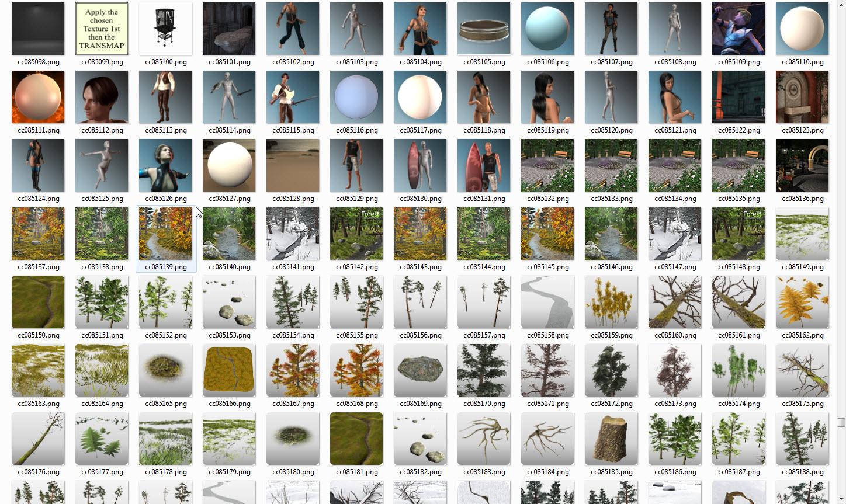
Task: Click the file name cc085140.png
Action: pyautogui.click(x=230, y=267)
